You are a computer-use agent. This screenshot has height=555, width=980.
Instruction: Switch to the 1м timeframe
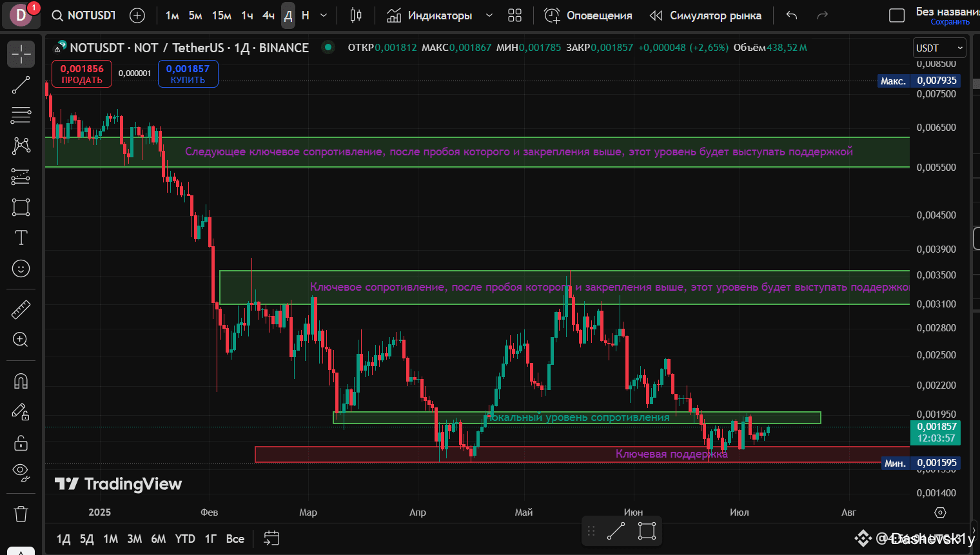point(172,15)
